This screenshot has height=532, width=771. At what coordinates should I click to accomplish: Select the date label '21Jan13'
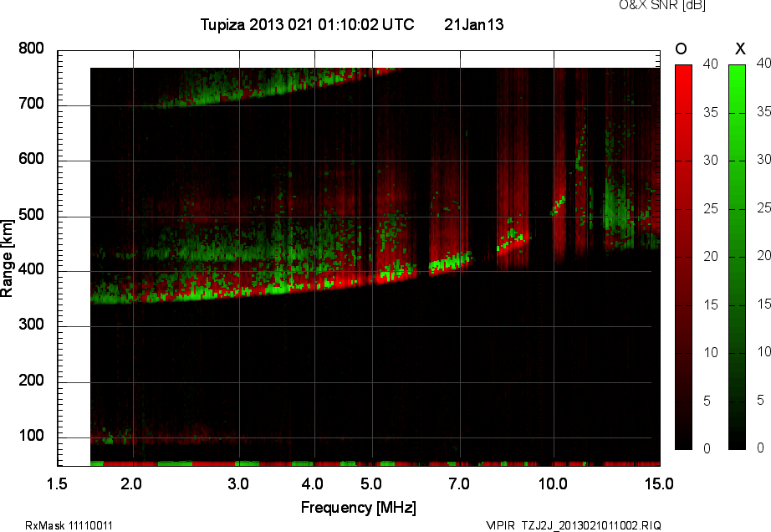(x=474, y=24)
